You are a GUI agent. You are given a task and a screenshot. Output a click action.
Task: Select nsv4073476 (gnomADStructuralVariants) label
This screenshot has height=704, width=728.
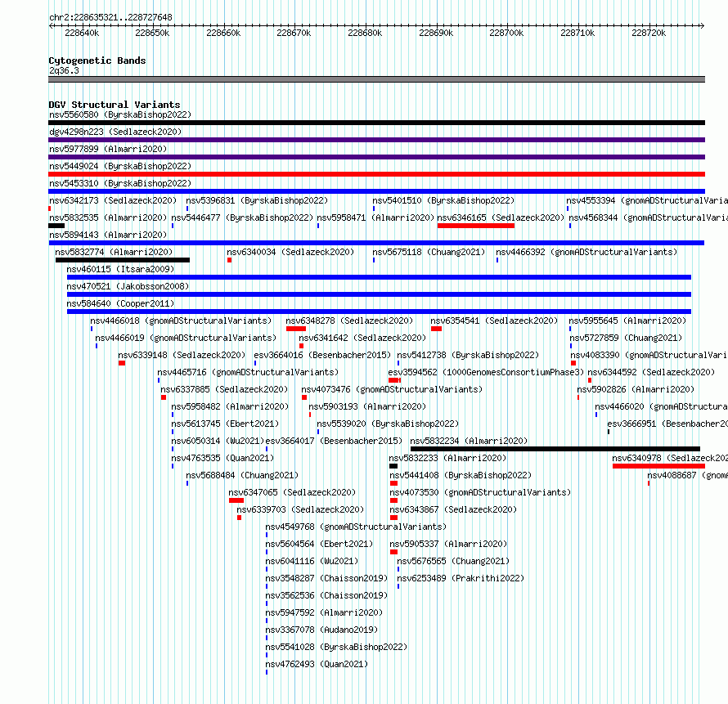click(393, 389)
